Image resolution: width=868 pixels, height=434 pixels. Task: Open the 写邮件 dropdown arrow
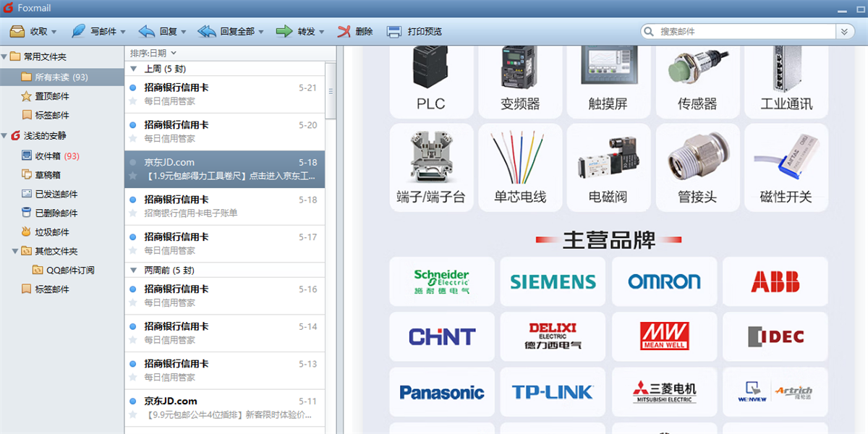pos(123,32)
